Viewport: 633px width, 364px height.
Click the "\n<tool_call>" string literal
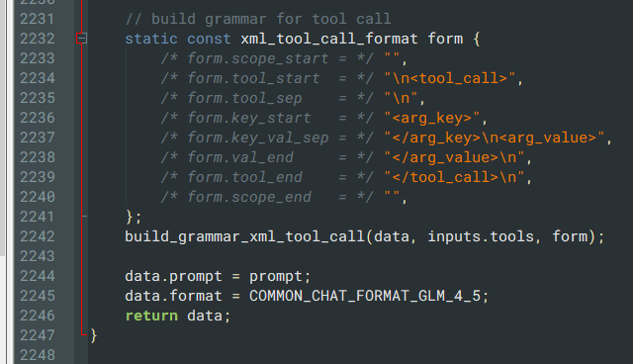[x=450, y=78]
